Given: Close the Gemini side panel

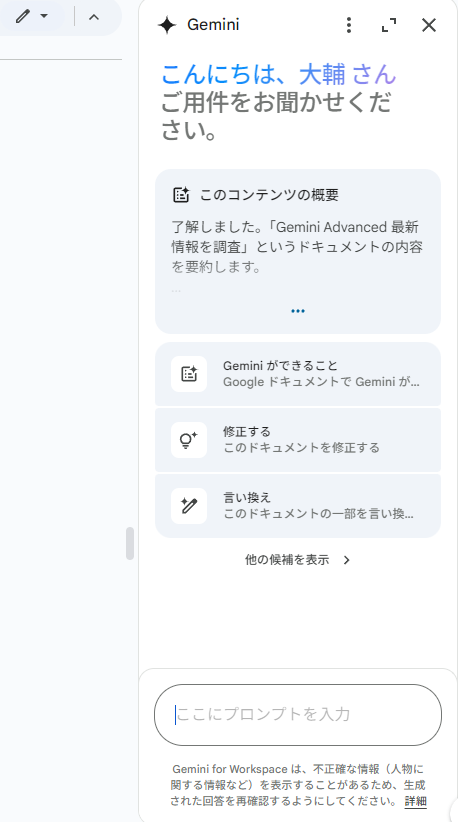Looking at the screenshot, I should pos(429,25).
